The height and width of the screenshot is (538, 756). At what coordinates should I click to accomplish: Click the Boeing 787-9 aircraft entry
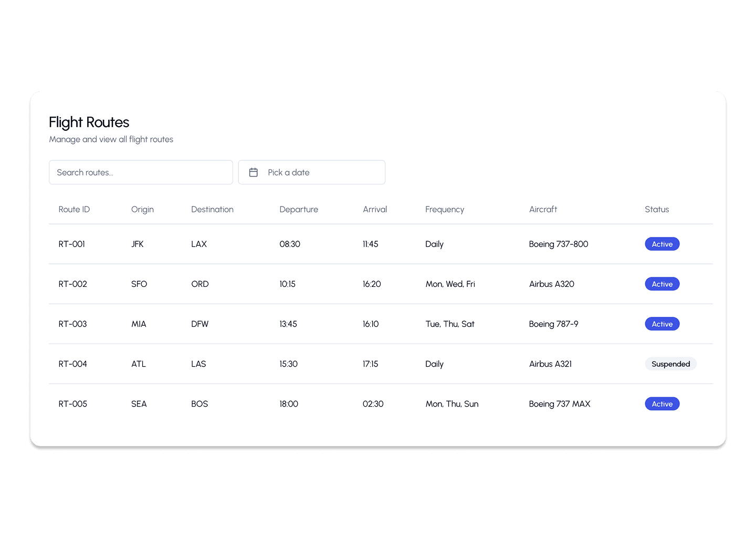click(x=553, y=324)
